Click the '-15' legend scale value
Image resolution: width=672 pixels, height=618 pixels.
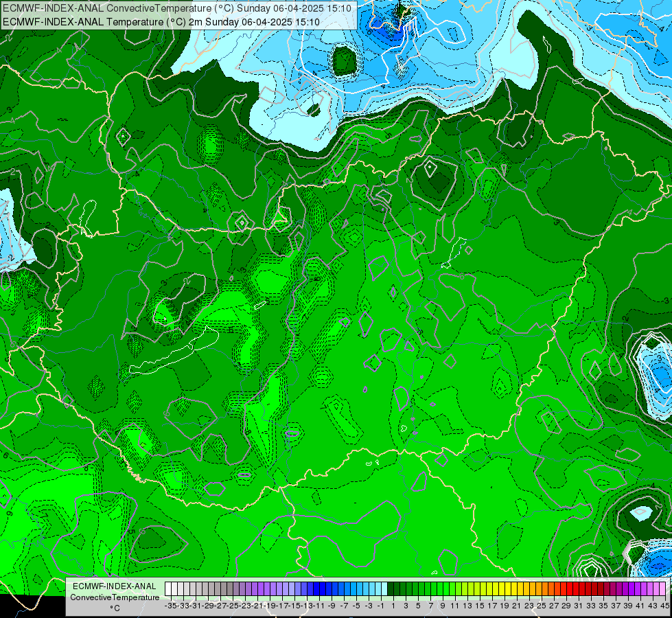coord(295,606)
